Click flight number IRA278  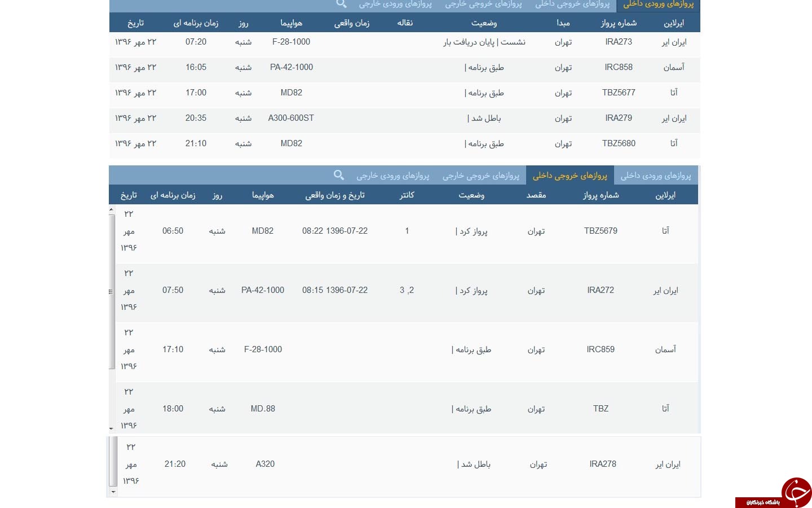603,464
